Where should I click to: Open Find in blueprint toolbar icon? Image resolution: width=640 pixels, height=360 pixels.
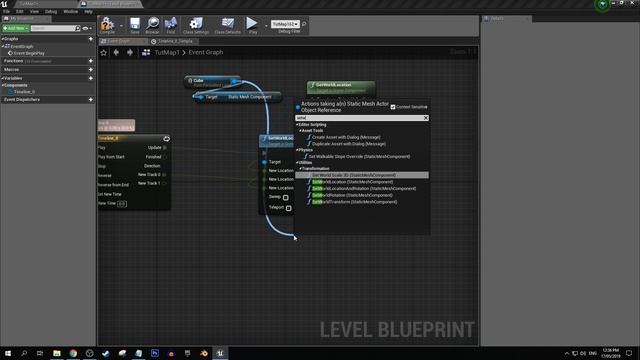click(171, 24)
